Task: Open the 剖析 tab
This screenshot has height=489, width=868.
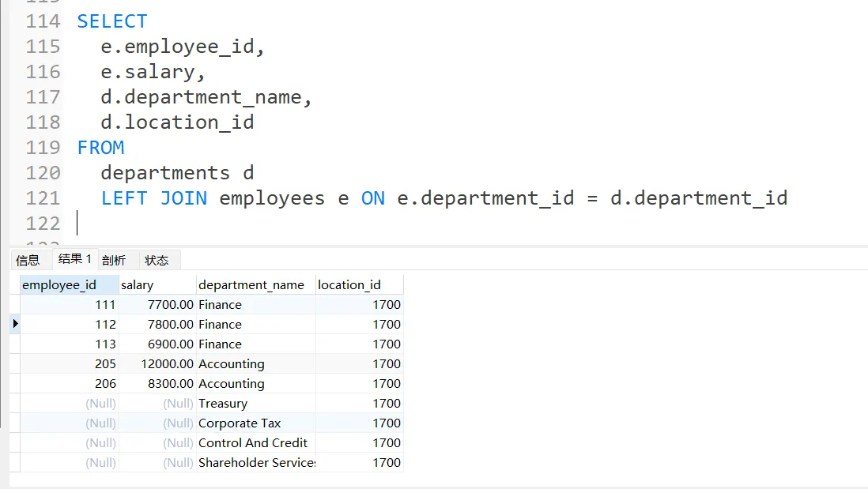Action: pos(114,260)
